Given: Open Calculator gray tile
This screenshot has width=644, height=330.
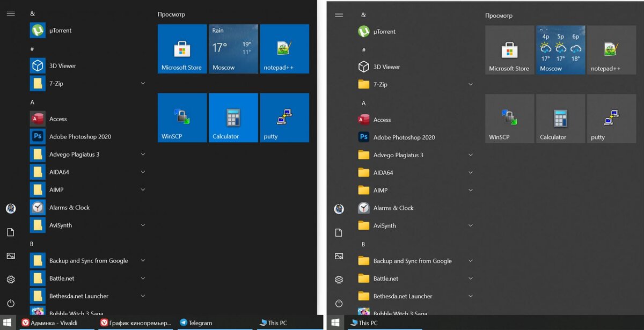Looking at the screenshot, I should click(560, 119).
